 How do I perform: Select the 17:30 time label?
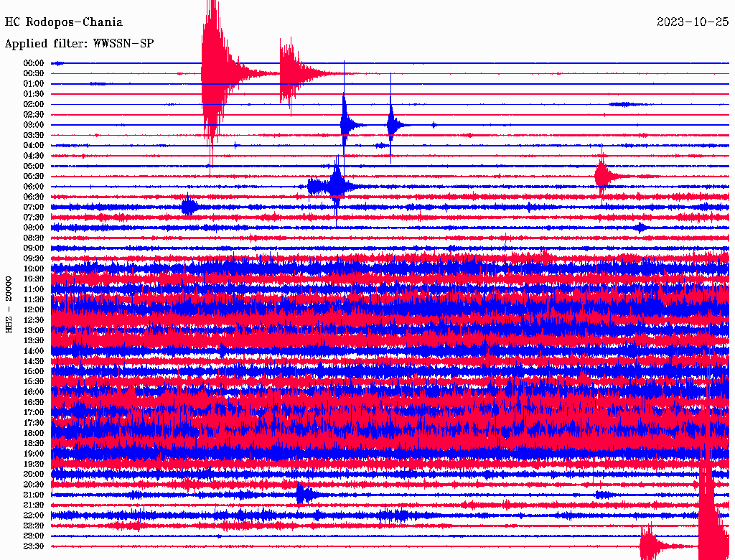[34, 423]
